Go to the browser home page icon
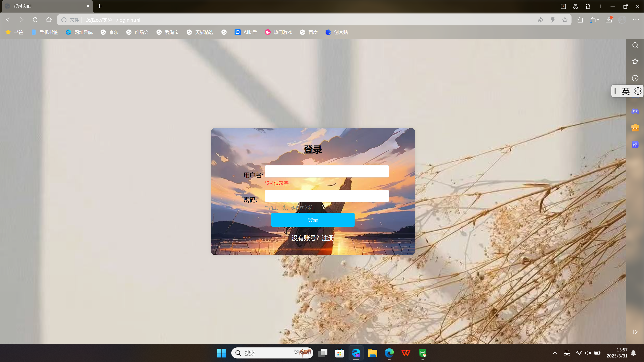Viewport: 644px width, 362px height. [49, 20]
